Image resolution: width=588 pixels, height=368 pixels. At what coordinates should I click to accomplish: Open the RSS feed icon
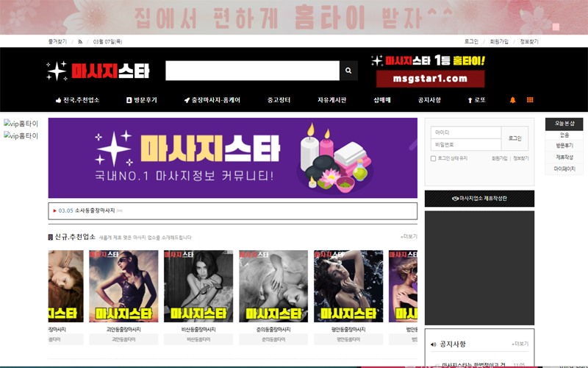(x=80, y=42)
